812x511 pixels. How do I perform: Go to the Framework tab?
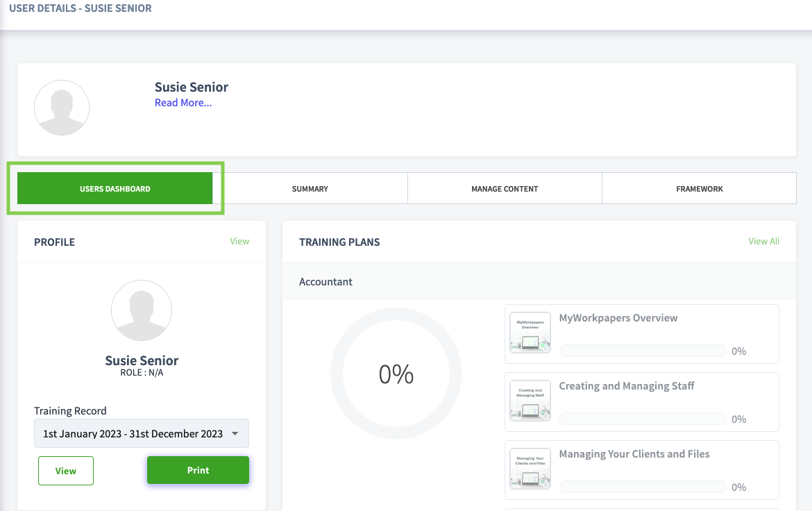[699, 189]
